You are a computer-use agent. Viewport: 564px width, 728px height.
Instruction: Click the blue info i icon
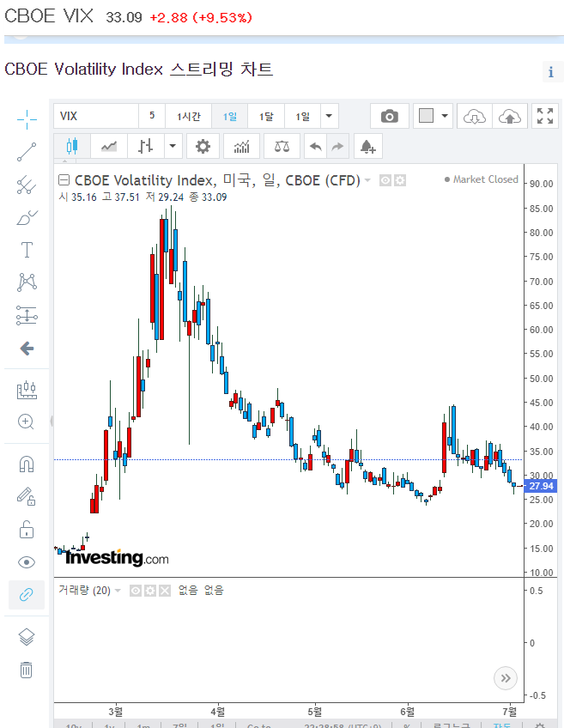pos(551,72)
